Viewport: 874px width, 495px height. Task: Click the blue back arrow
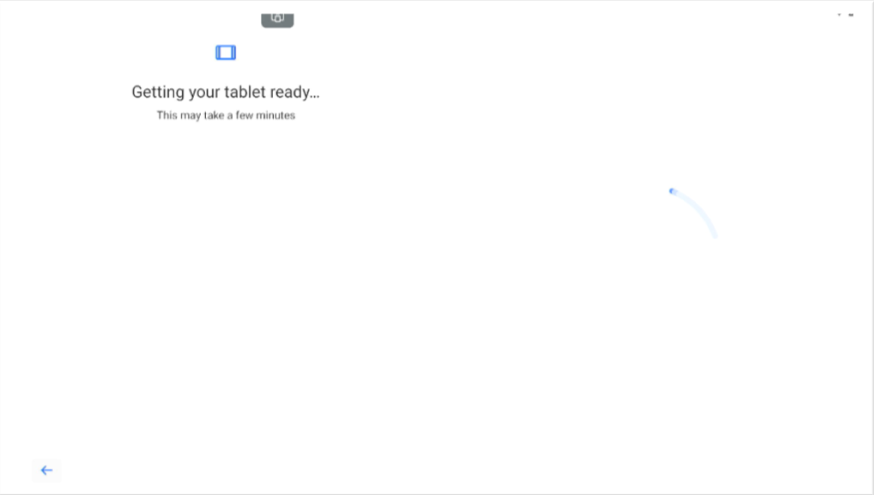coord(46,470)
